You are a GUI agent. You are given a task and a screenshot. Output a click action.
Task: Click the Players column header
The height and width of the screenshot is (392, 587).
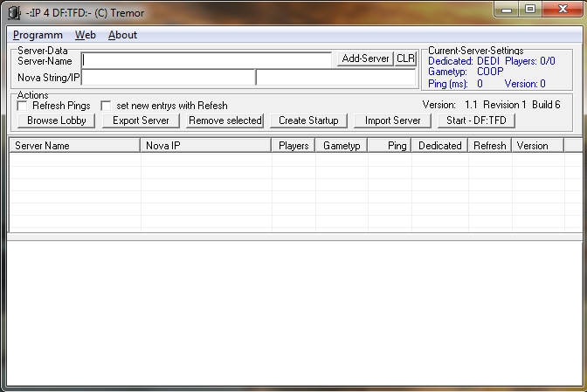[293, 146]
